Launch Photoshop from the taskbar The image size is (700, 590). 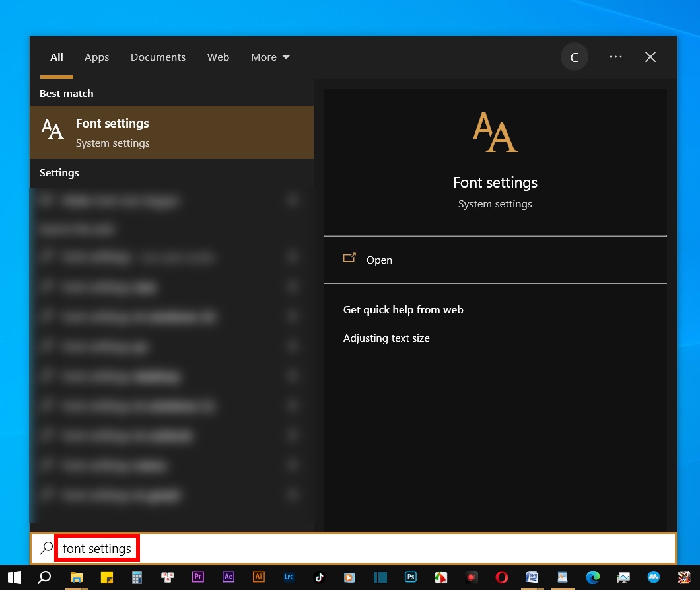click(x=410, y=577)
